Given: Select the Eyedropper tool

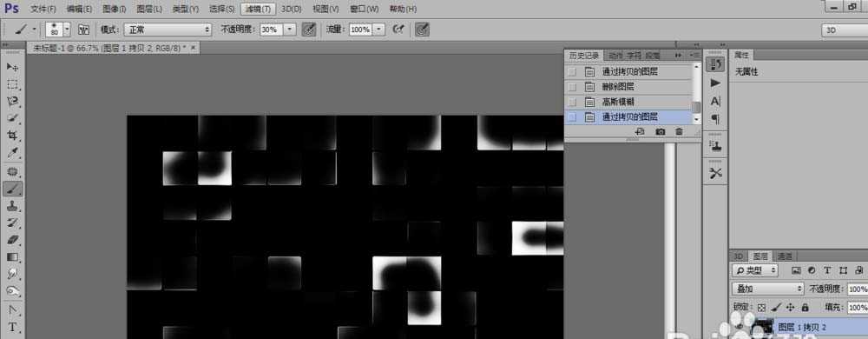Looking at the screenshot, I should pyautogui.click(x=13, y=153).
